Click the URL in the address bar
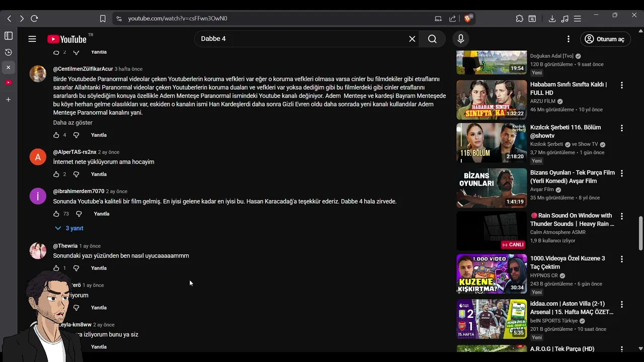 (178, 19)
